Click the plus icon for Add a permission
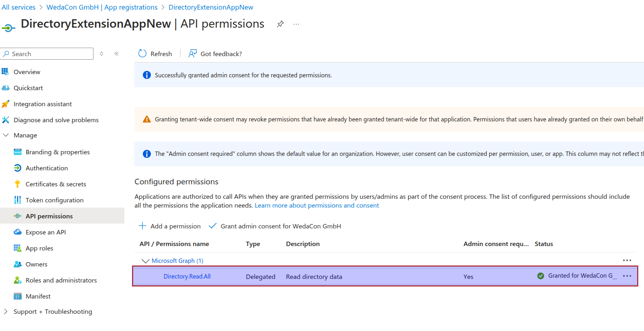 (142, 226)
